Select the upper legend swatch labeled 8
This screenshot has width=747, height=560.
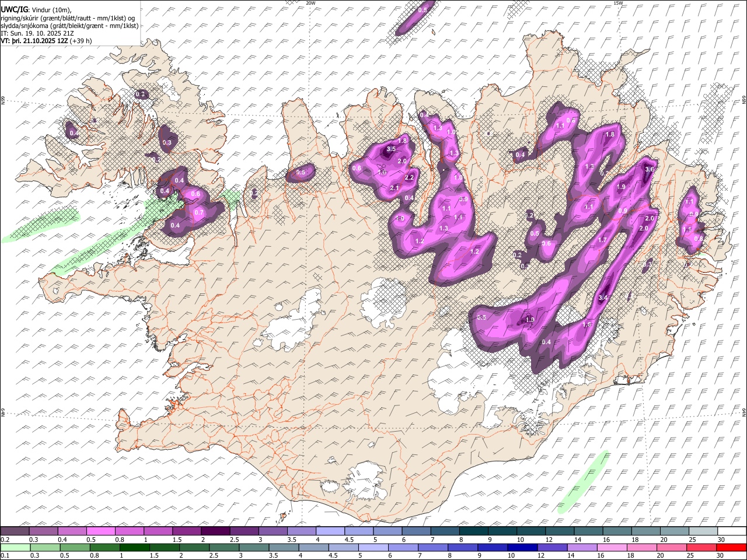[x=473, y=531]
